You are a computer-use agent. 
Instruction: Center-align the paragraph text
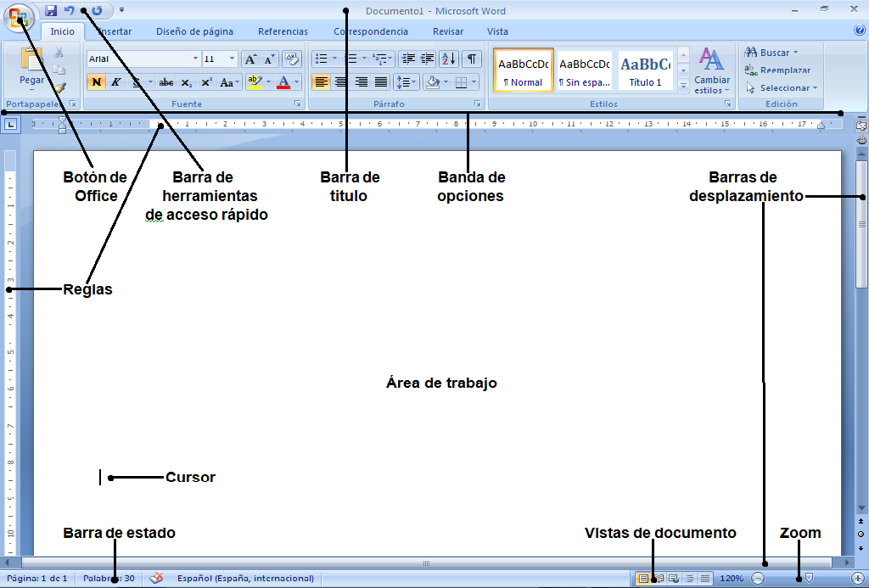click(x=340, y=81)
